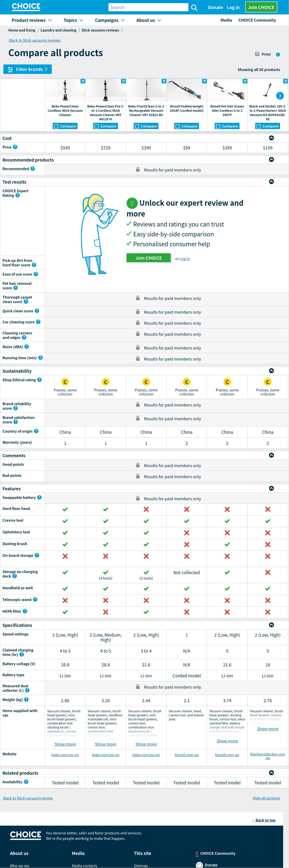
Task: Open the Telescopic wand help icon
Action: (35, 599)
